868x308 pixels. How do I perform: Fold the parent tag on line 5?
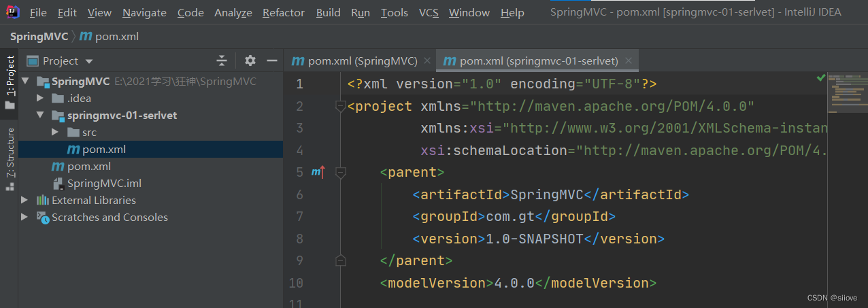click(x=341, y=173)
